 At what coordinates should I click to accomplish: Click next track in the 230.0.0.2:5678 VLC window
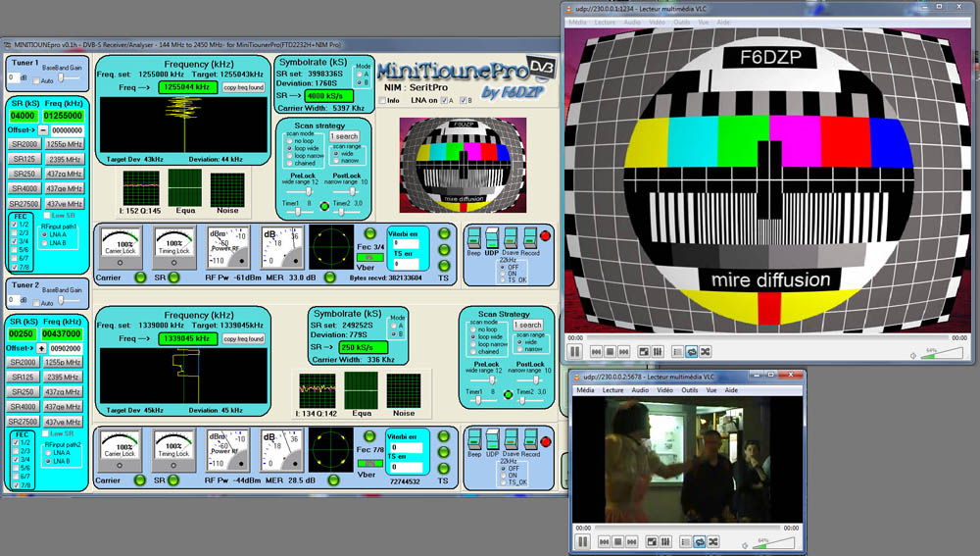tap(632, 541)
